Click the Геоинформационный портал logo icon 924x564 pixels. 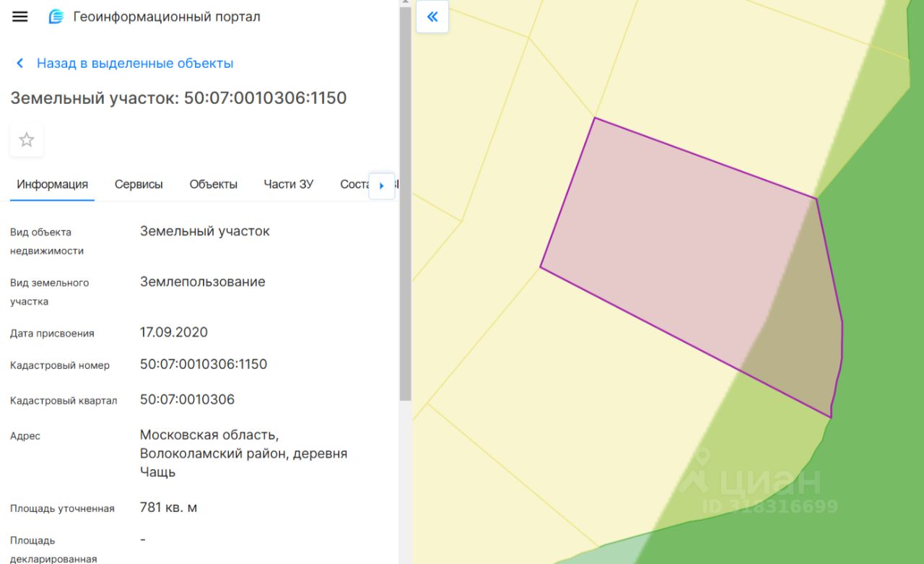[x=56, y=17]
